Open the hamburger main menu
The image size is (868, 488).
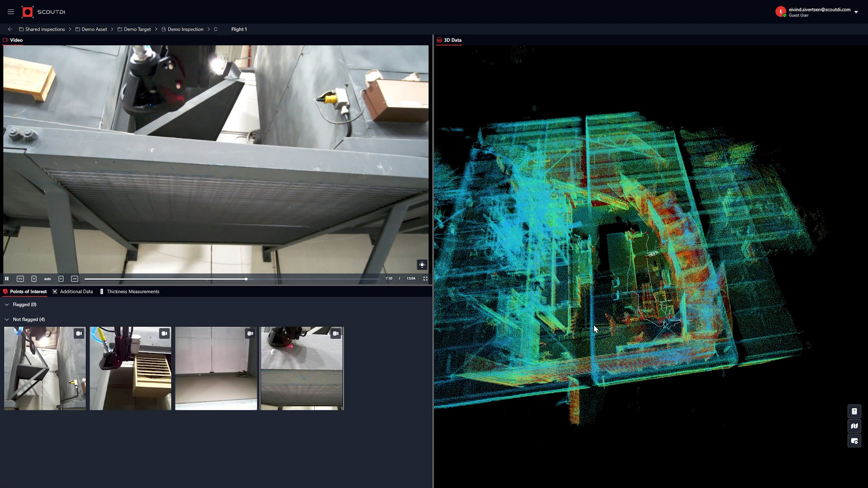point(11,12)
